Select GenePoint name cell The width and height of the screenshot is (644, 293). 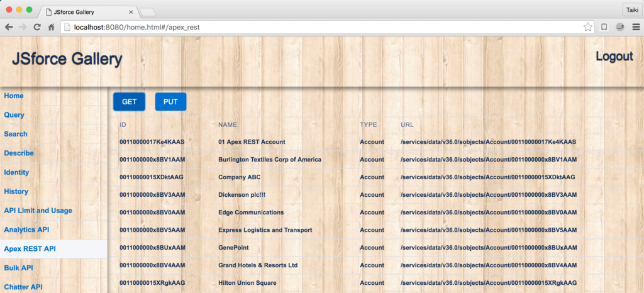pyautogui.click(x=233, y=248)
